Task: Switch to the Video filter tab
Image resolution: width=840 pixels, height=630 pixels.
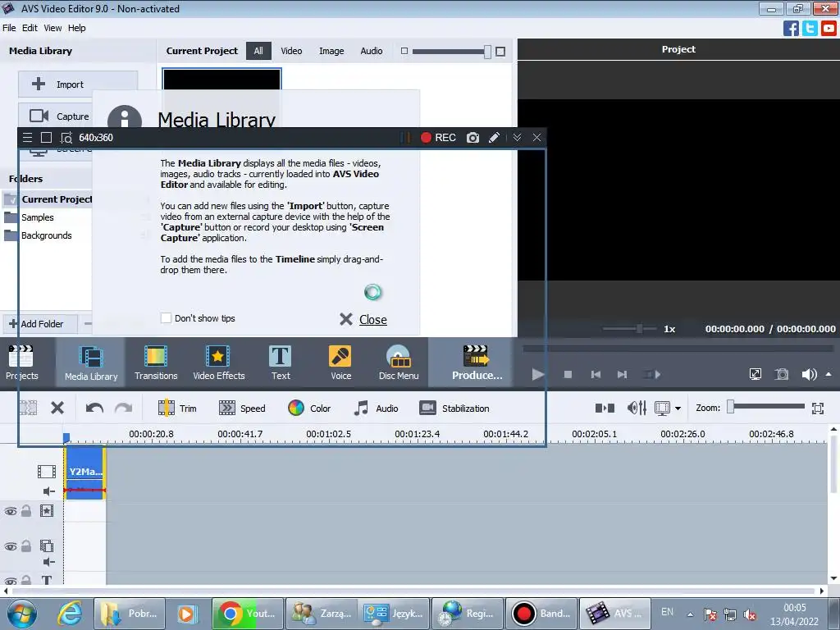Action: (291, 51)
